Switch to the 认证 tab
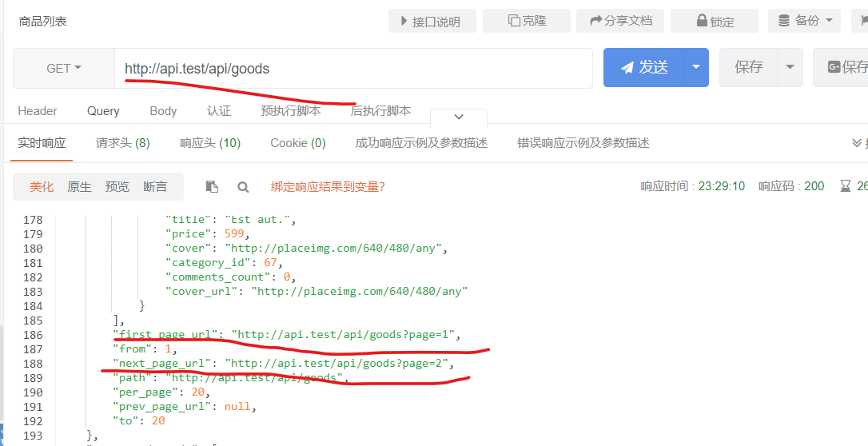Viewport: 868px width, 446px height. tap(219, 111)
